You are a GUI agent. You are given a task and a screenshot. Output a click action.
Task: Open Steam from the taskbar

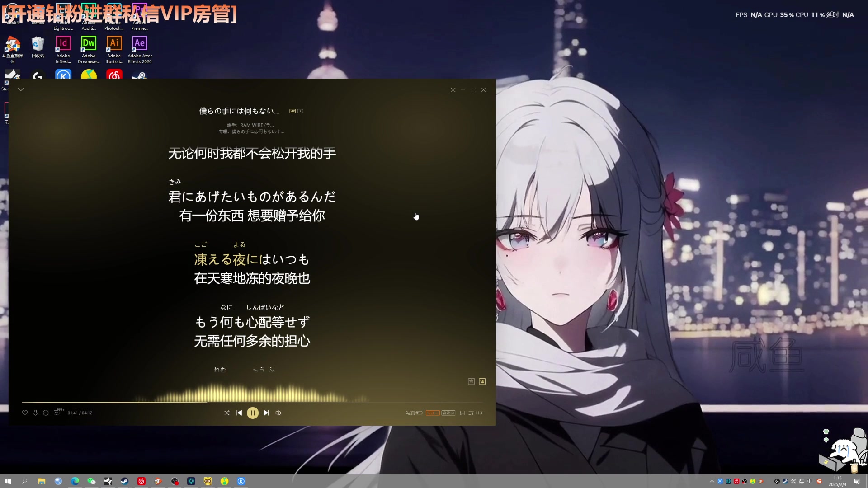(125, 481)
